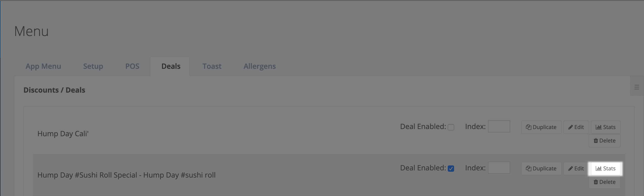The image size is (644, 196).
Task: Open the Allergens tab
Action: (x=259, y=66)
